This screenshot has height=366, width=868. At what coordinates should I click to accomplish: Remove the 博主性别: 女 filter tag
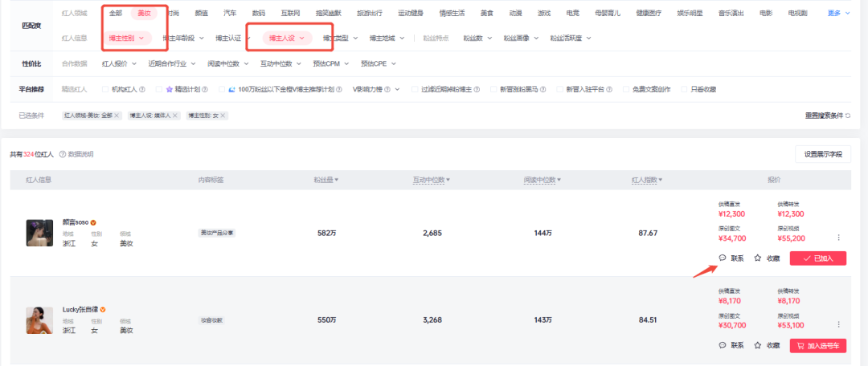click(x=223, y=116)
